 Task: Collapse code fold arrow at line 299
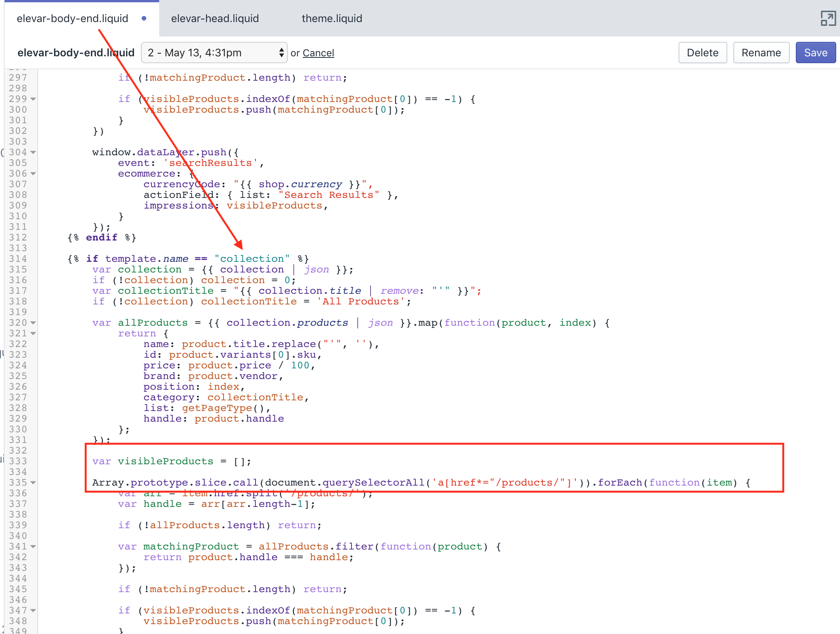coord(34,99)
